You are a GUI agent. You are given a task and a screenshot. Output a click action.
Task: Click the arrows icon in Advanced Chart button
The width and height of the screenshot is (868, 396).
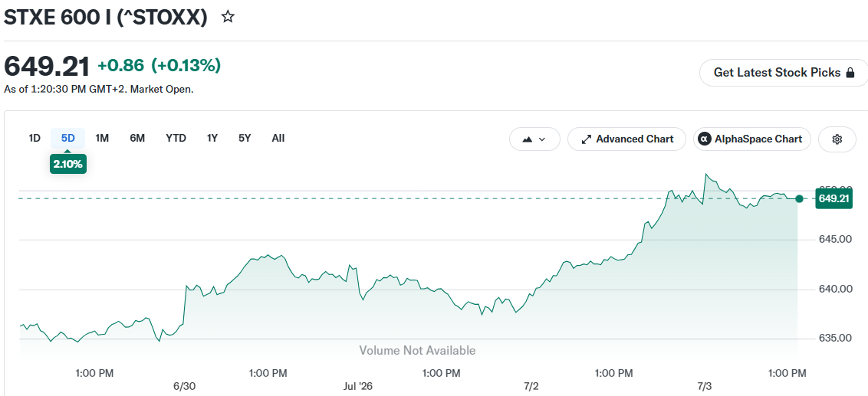point(587,139)
